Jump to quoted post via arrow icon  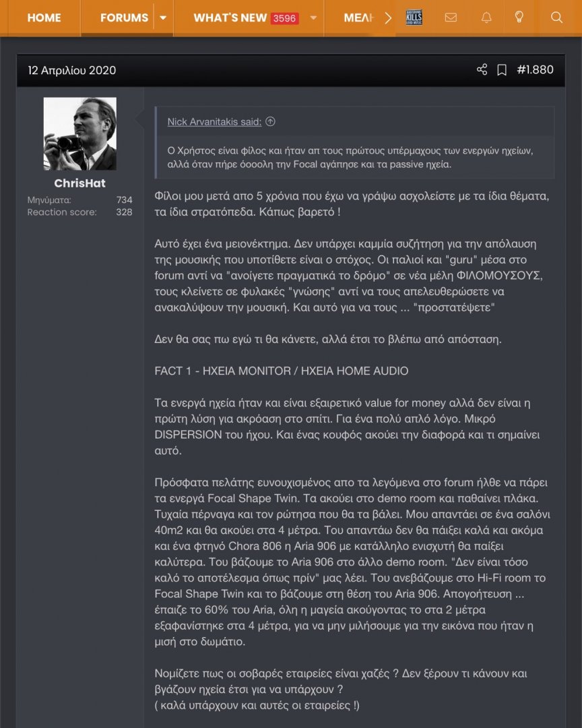click(x=270, y=121)
